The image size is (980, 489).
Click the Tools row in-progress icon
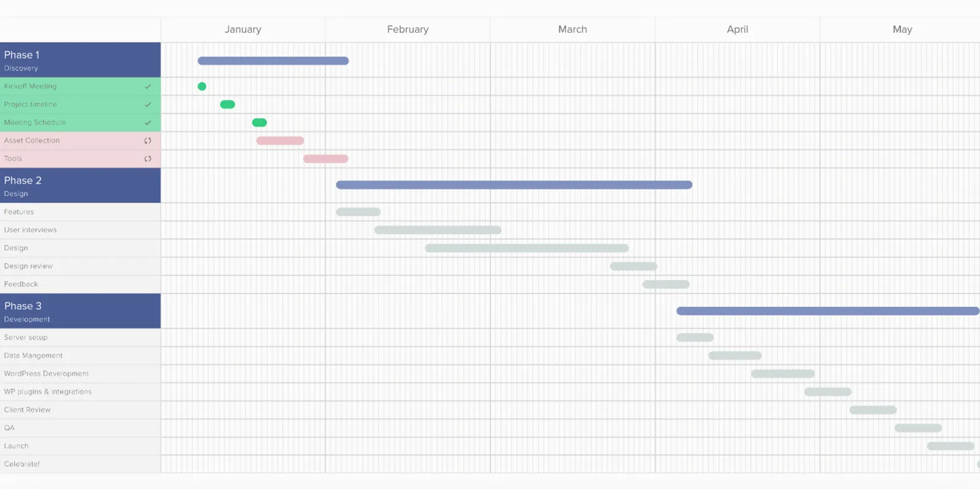click(148, 159)
